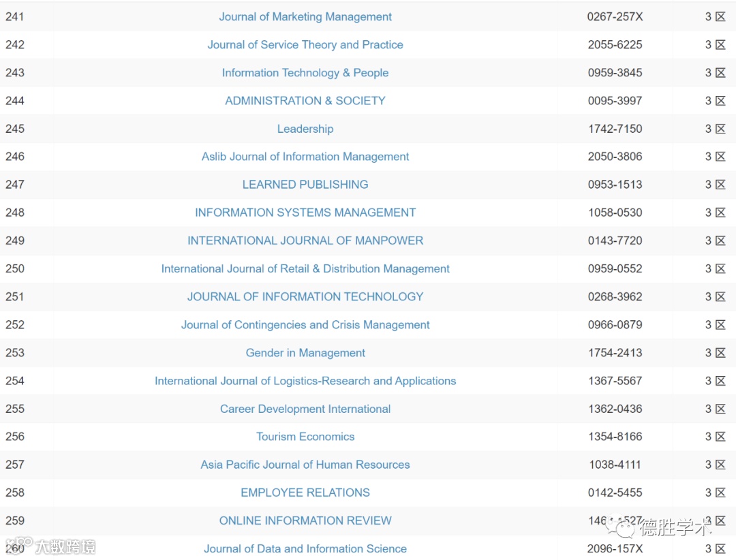
Task: Open Journal of Contingencies and Crisis Management
Action: (305, 325)
